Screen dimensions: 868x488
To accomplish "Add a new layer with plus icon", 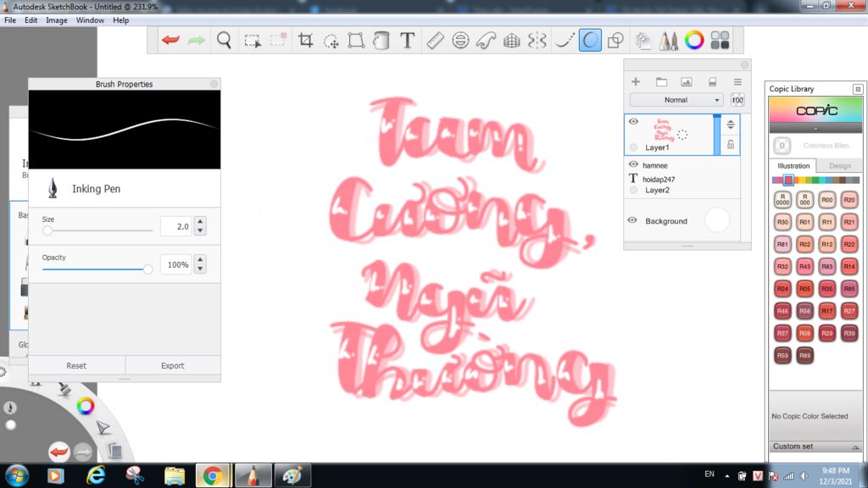I will [x=636, y=82].
